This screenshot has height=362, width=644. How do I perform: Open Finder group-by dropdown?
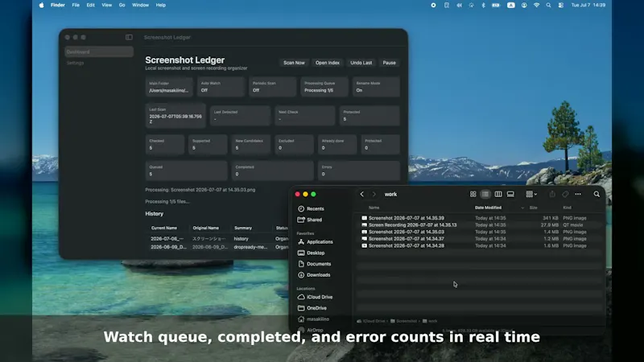531,194
